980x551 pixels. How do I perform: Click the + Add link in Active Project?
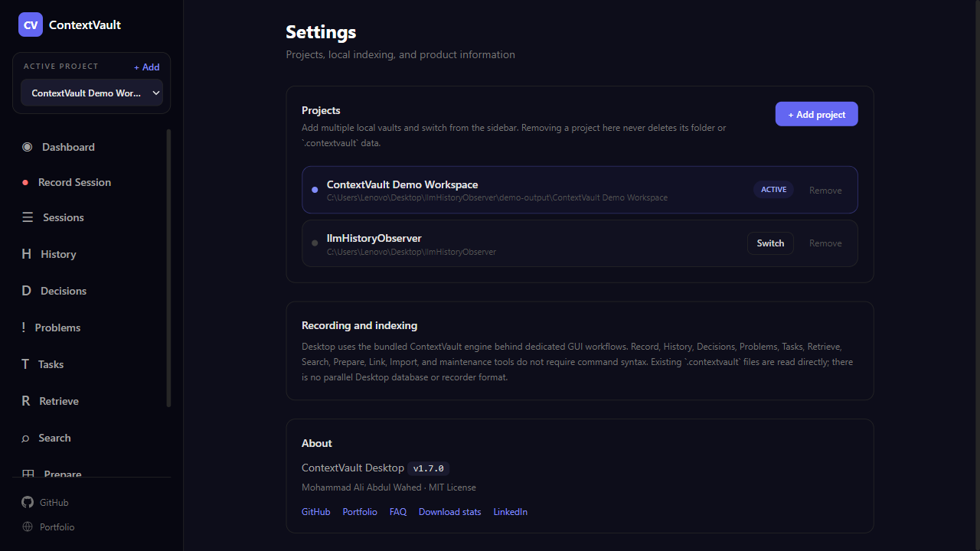pos(147,67)
